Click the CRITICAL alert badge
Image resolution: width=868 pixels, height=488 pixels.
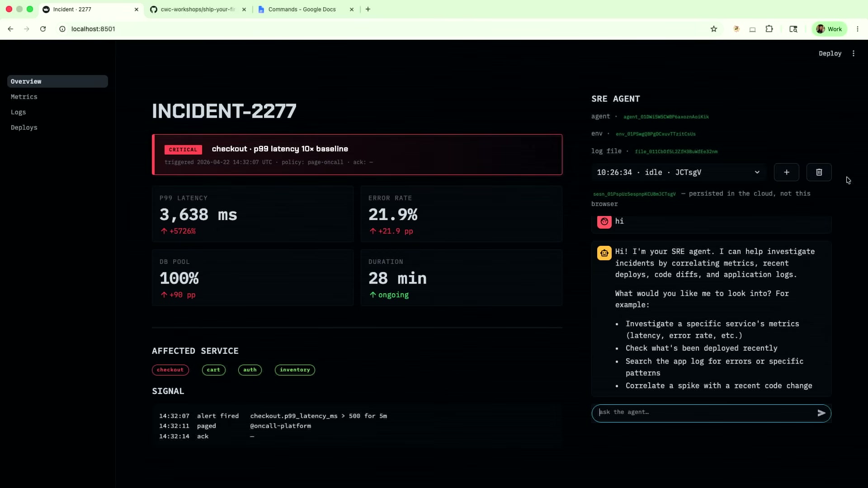tap(183, 150)
